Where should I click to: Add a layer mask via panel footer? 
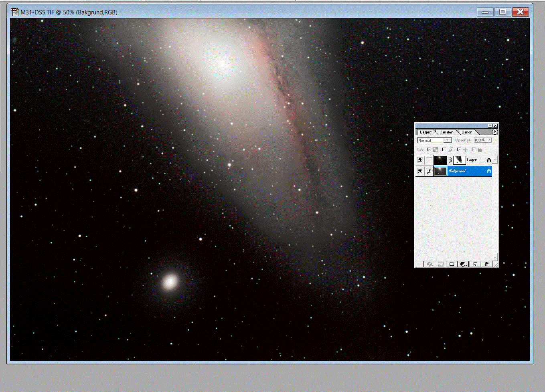point(441,264)
